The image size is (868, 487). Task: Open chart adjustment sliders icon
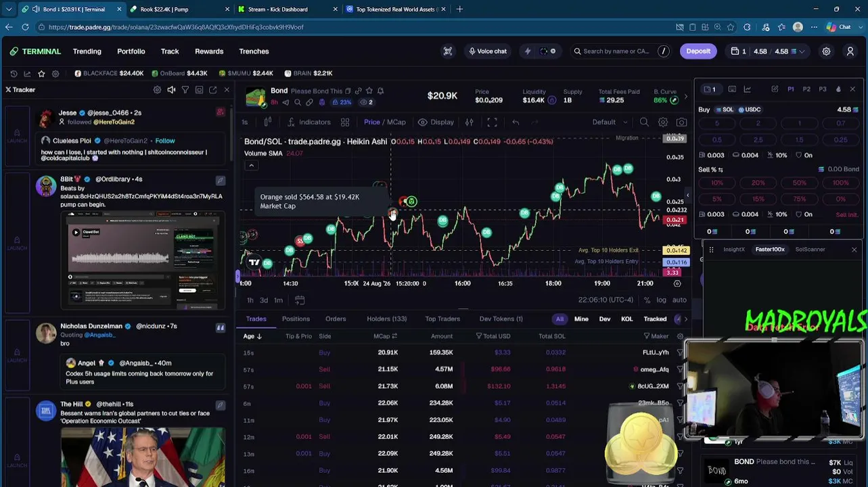click(x=469, y=122)
